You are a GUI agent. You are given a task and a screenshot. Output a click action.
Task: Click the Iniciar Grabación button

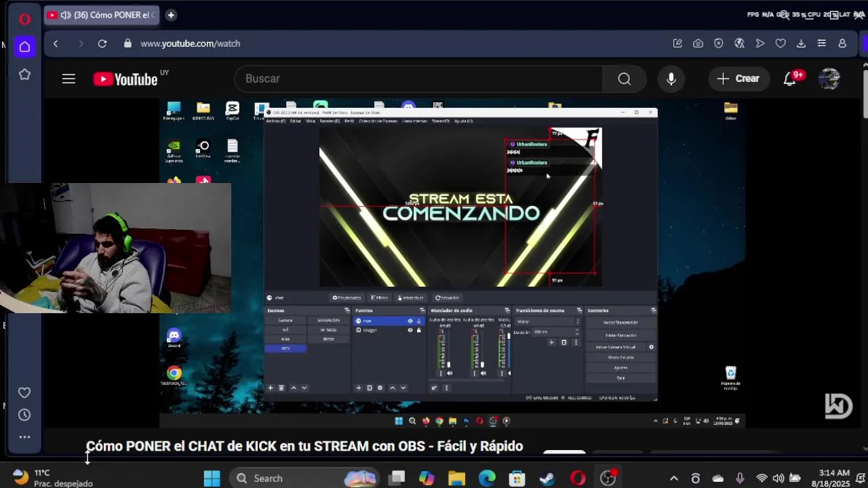620,335
